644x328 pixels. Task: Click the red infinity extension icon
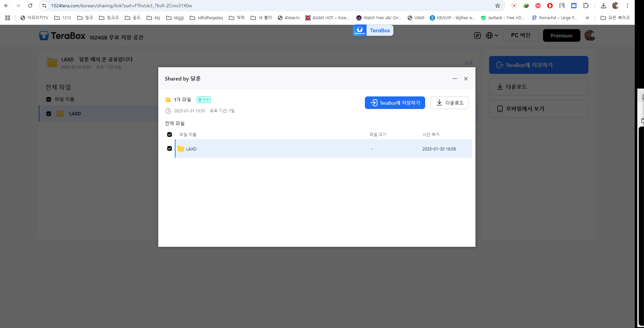click(x=538, y=6)
